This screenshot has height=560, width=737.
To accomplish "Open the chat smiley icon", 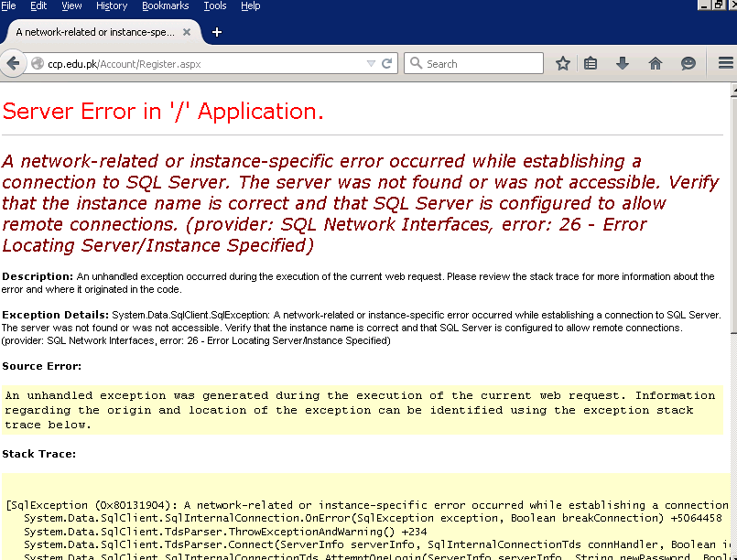I will pos(688,63).
